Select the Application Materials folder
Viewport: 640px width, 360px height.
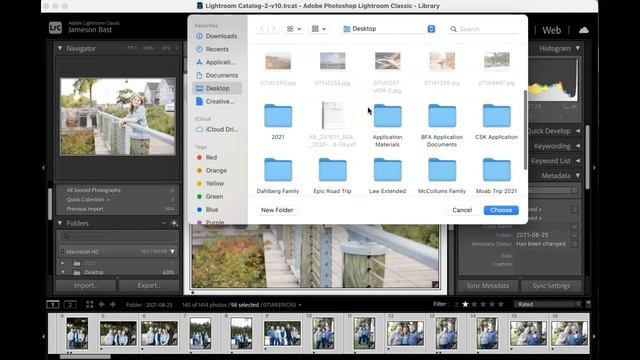click(387, 116)
